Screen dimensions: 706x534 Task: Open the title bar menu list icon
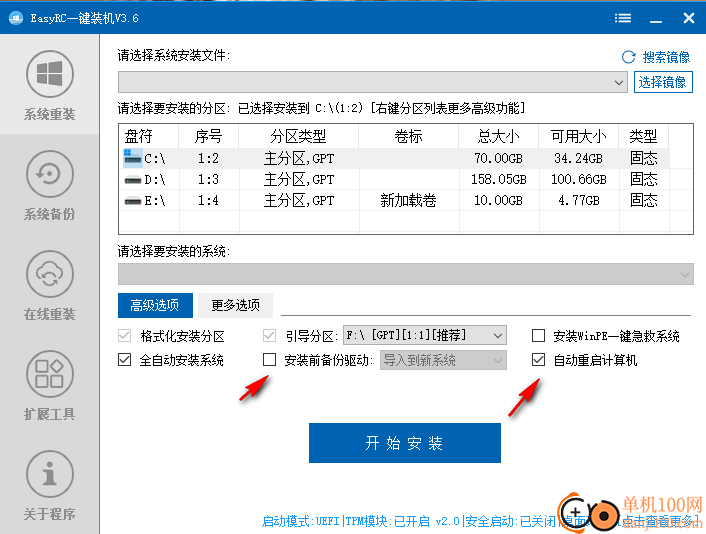point(623,18)
